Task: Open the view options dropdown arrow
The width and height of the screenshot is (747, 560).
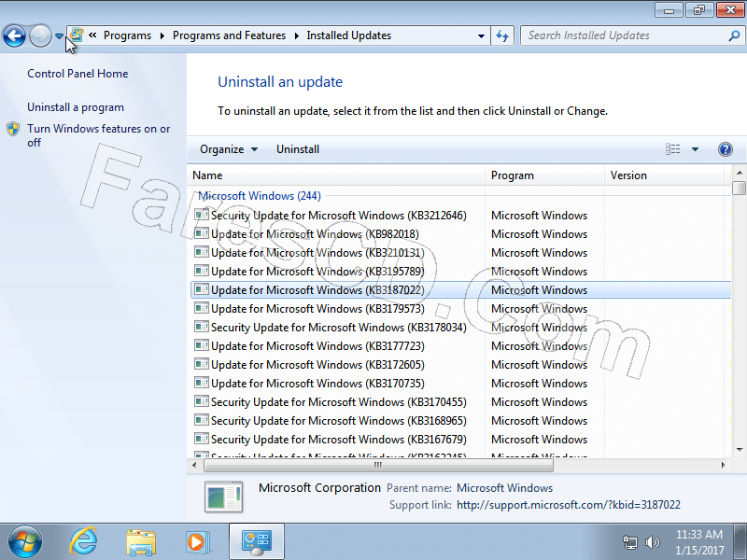Action: 695,149
